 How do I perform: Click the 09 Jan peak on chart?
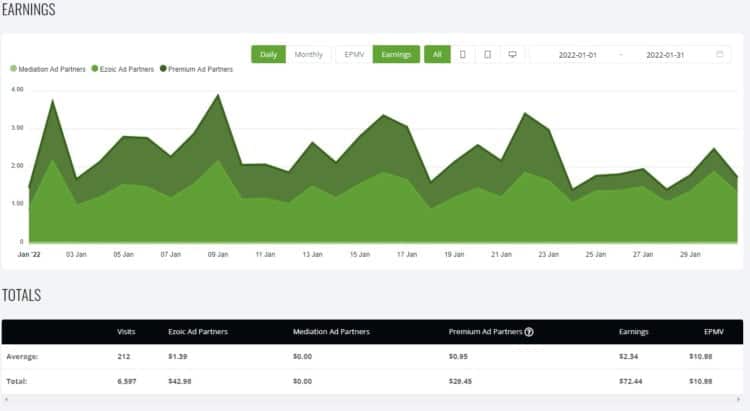(218, 96)
